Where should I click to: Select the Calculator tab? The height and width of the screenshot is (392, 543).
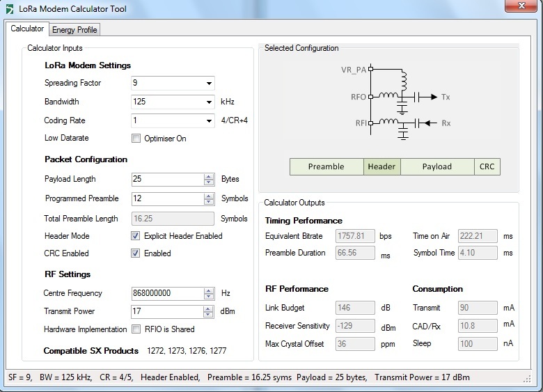[x=28, y=29]
